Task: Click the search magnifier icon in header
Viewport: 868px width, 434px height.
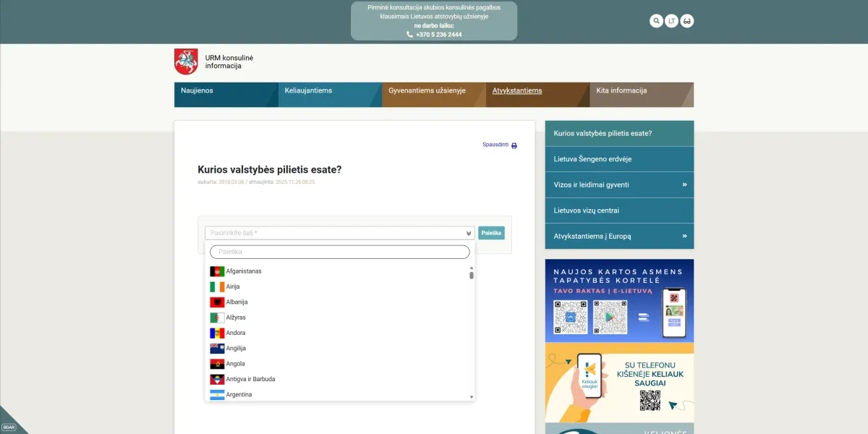Action: 656,21
